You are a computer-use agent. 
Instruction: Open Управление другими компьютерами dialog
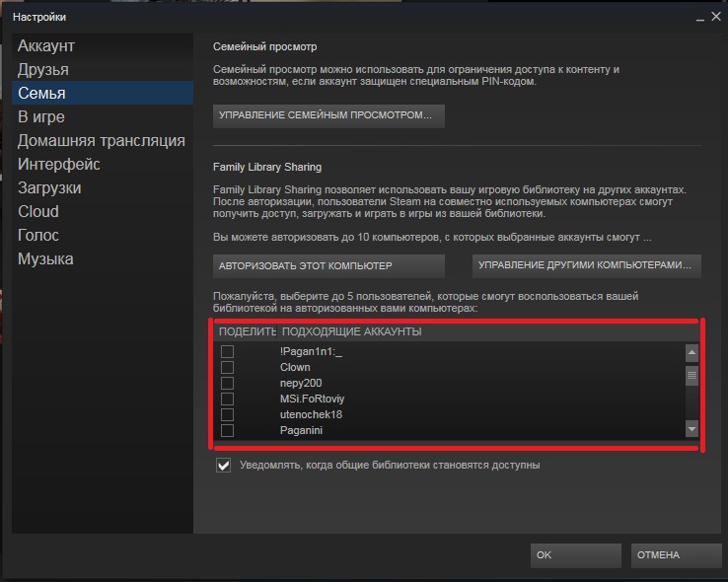coord(586,265)
